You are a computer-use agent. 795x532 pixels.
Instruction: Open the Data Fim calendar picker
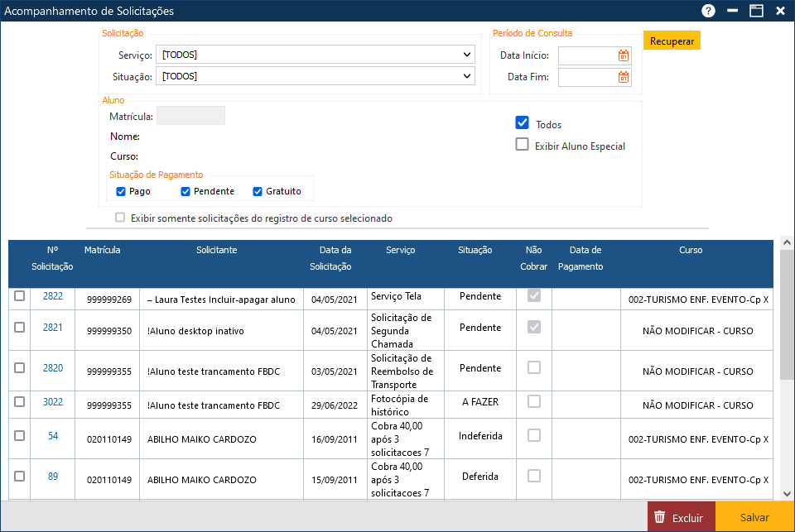coord(624,77)
